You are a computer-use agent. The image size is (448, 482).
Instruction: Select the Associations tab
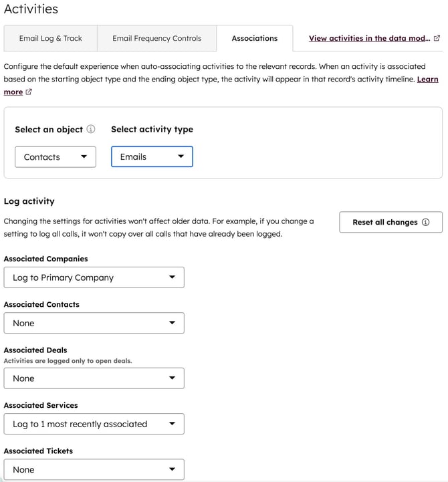pyautogui.click(x=255, y=39)
